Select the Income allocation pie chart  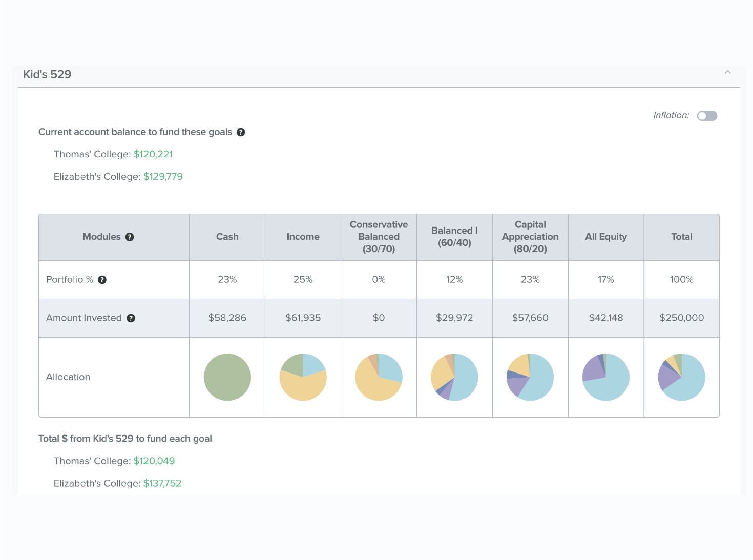[303, 377]
